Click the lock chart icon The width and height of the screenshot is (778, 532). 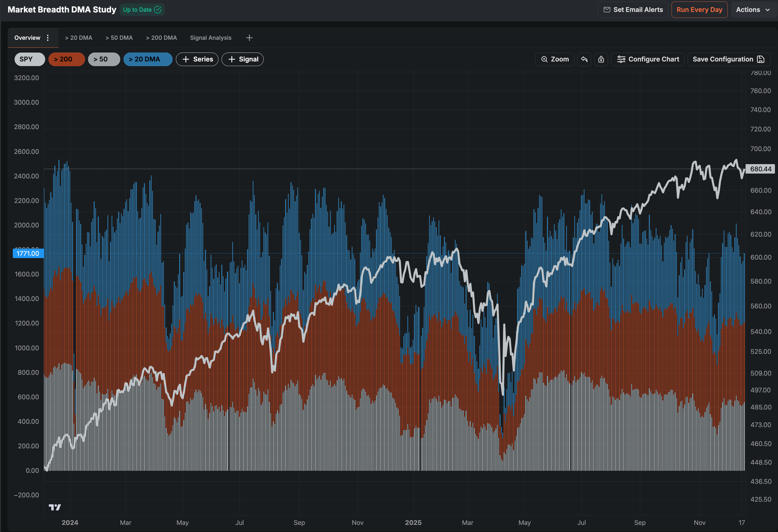click(x=601, y=59)
